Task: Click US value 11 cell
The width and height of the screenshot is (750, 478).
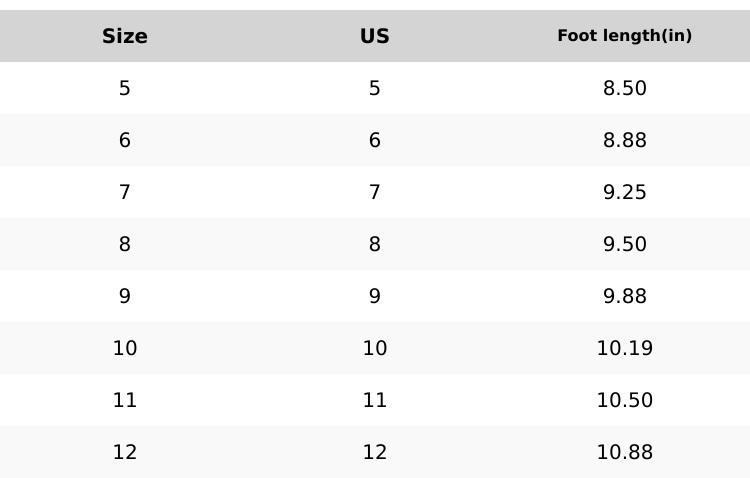Action: click(x=375, y=400)
